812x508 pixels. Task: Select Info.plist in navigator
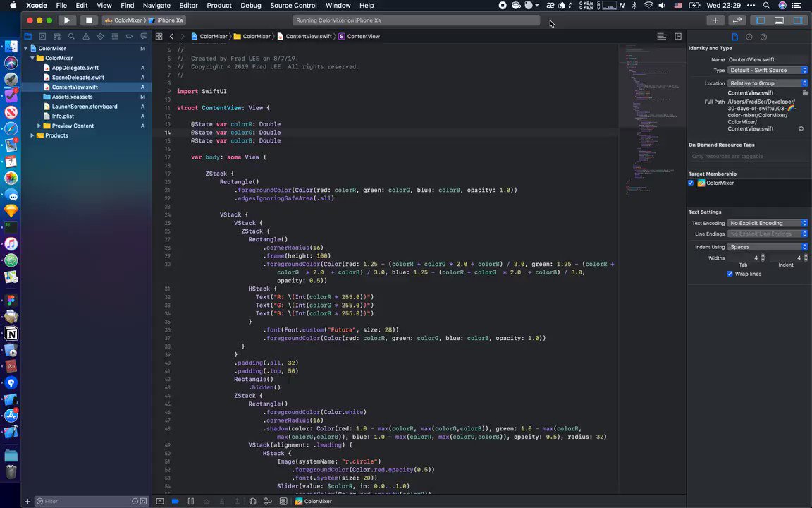[x=63, y=116]
